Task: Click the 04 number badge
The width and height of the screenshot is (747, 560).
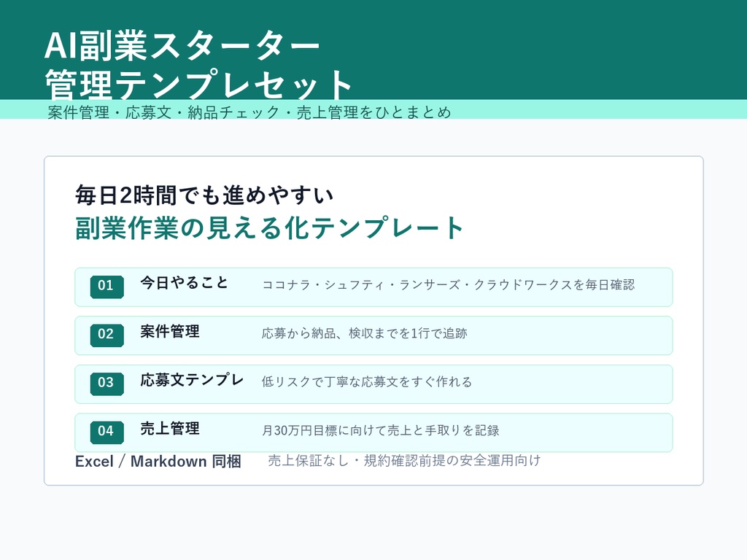Action: [x=107, y=432]
